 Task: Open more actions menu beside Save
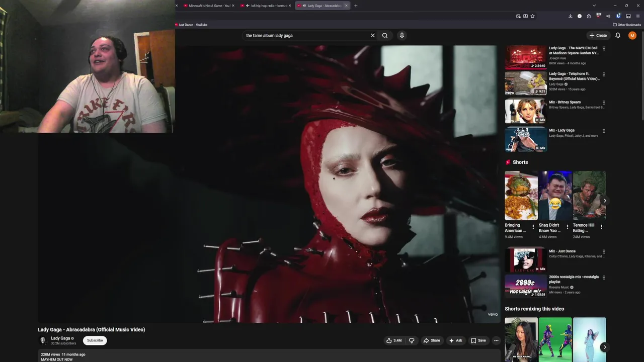coord(496,340)
